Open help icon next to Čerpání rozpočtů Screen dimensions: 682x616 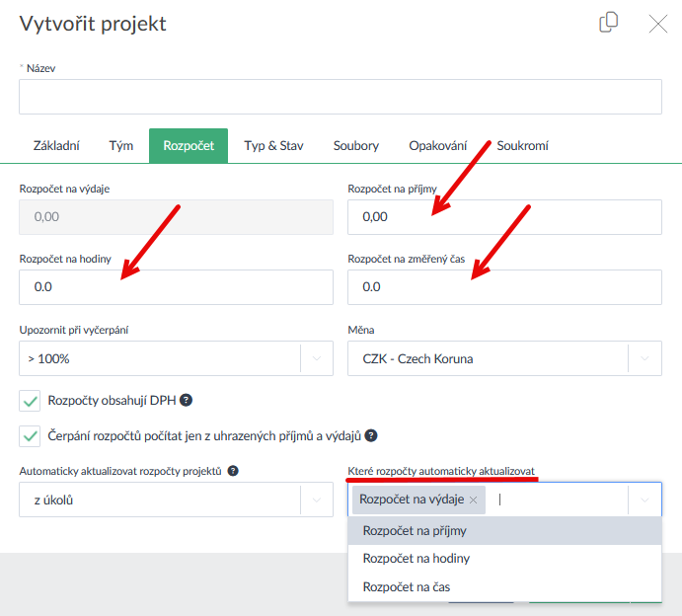tap(371, 435)
